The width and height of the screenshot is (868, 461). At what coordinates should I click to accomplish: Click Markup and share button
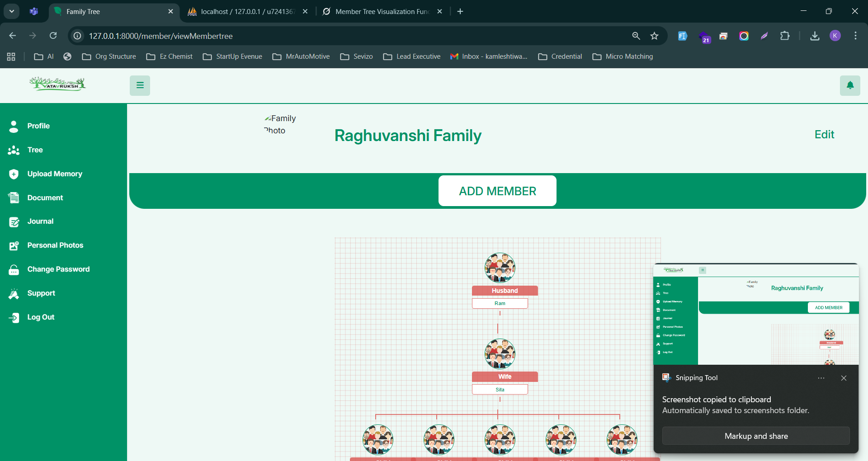756,436
